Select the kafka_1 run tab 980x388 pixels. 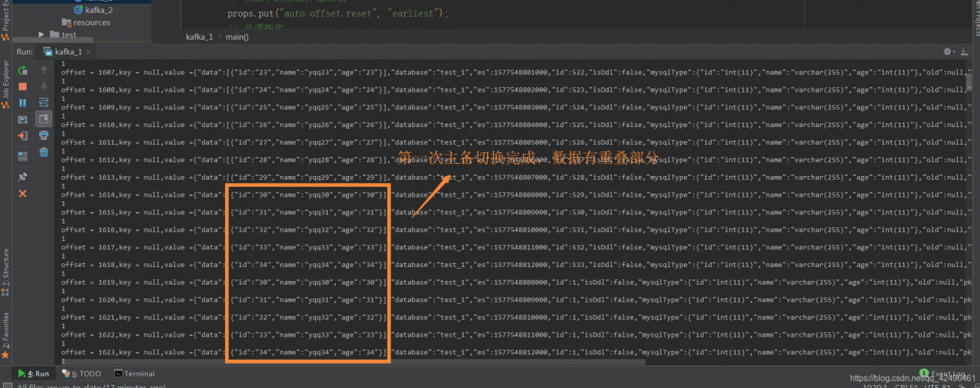pyautogui.click(x=67, y=51)
